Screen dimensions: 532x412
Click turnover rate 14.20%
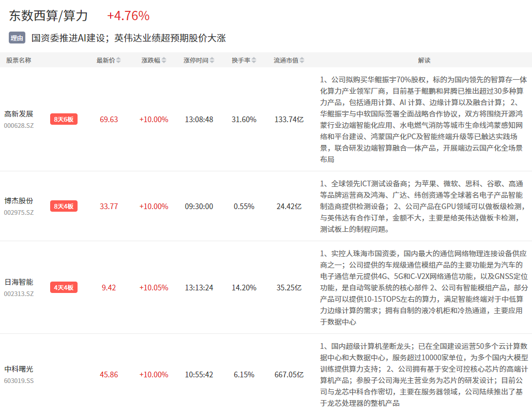(x=244, y=288)
